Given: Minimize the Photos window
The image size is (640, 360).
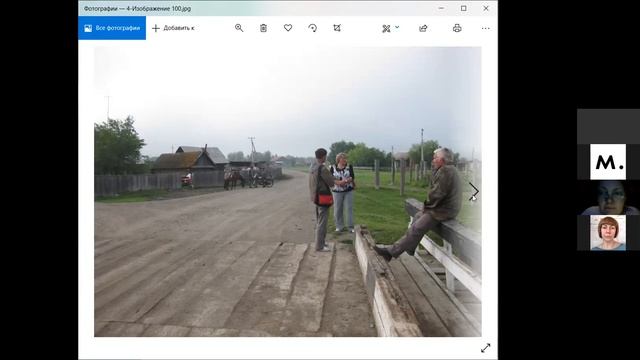Looking at the screenshot, I should point(441,8).
